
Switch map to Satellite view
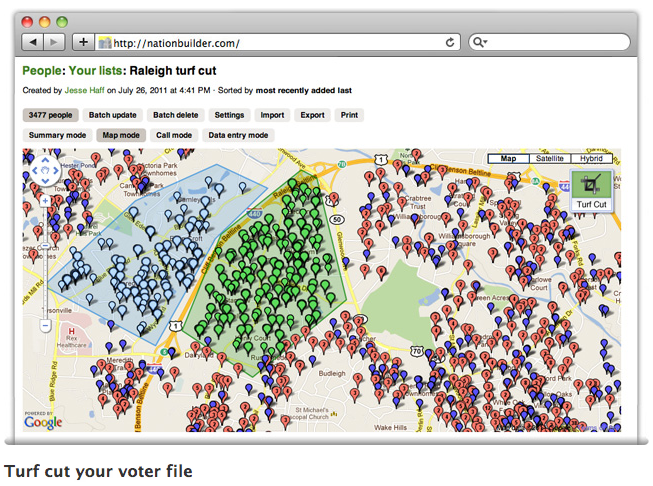pos(551,159)
